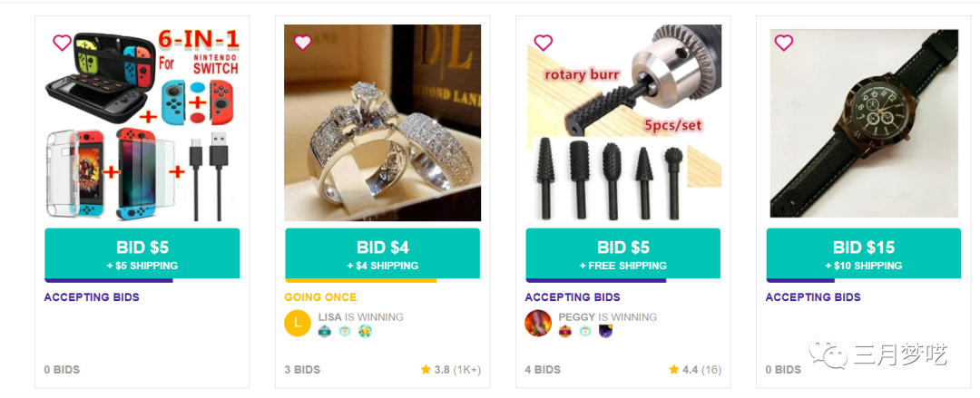
Task: View the 4.4 star rating on burrs
Action: 694,370
